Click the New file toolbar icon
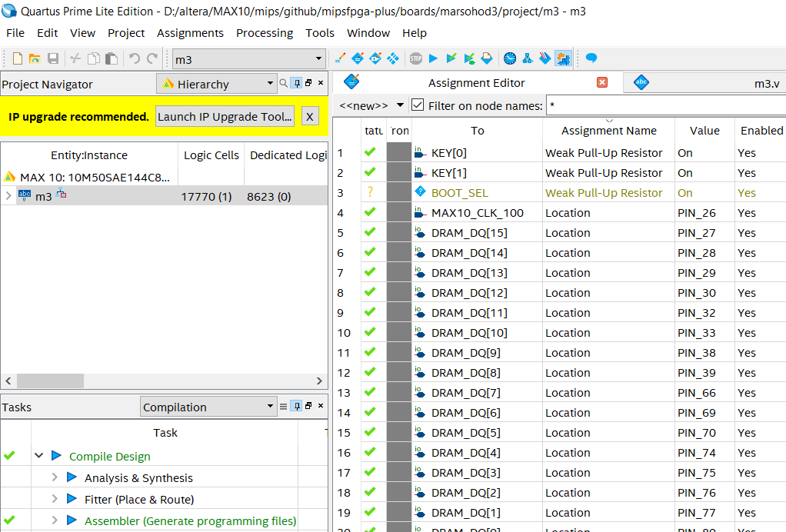Viewport: 786px width, 532px height. coord(18,58)
